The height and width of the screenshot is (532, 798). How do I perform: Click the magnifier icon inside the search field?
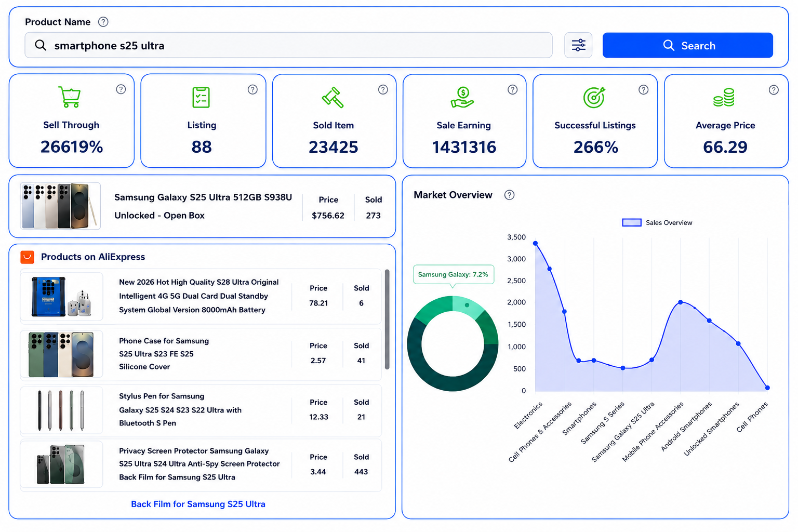coord(41,45)
